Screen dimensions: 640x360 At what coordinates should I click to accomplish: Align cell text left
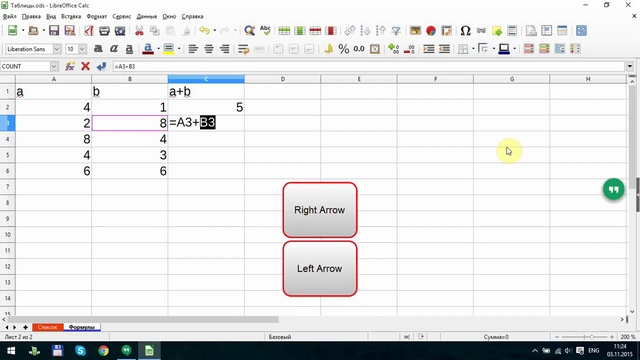coord(193,49)
